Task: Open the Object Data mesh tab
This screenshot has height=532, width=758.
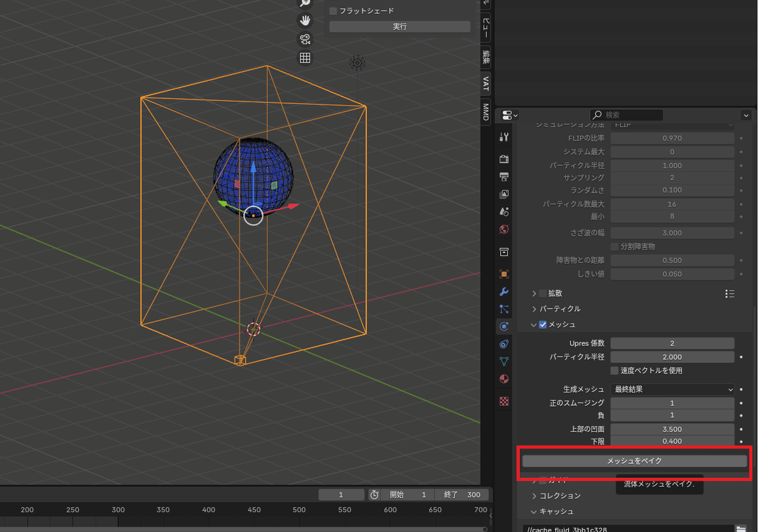Action: click(x=504, y=362)
